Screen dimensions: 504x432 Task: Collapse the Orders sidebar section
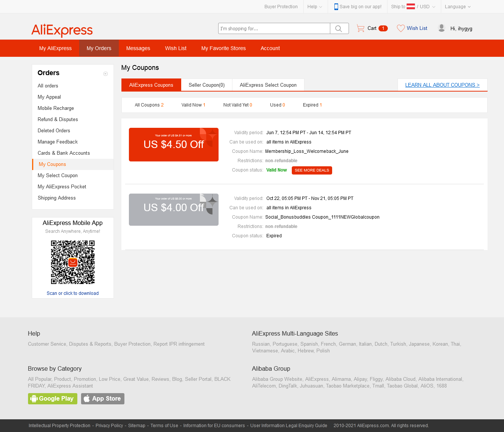click(x=105, y=74)
